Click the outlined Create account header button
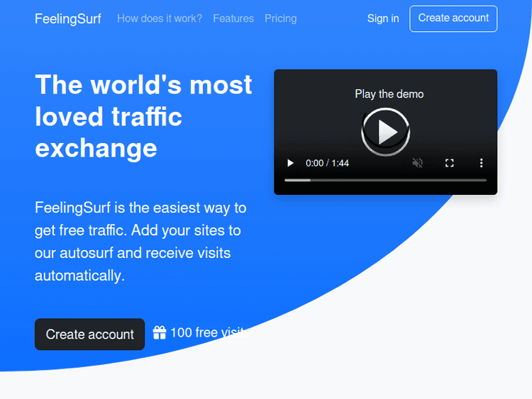This screenshot has width=532, height=399. [453, 18]
